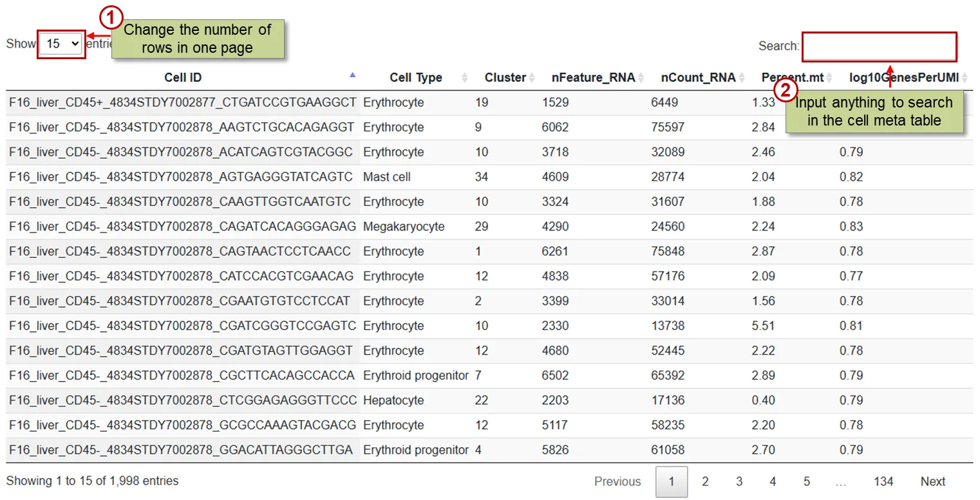Jump to page 4

pos(773,481)
